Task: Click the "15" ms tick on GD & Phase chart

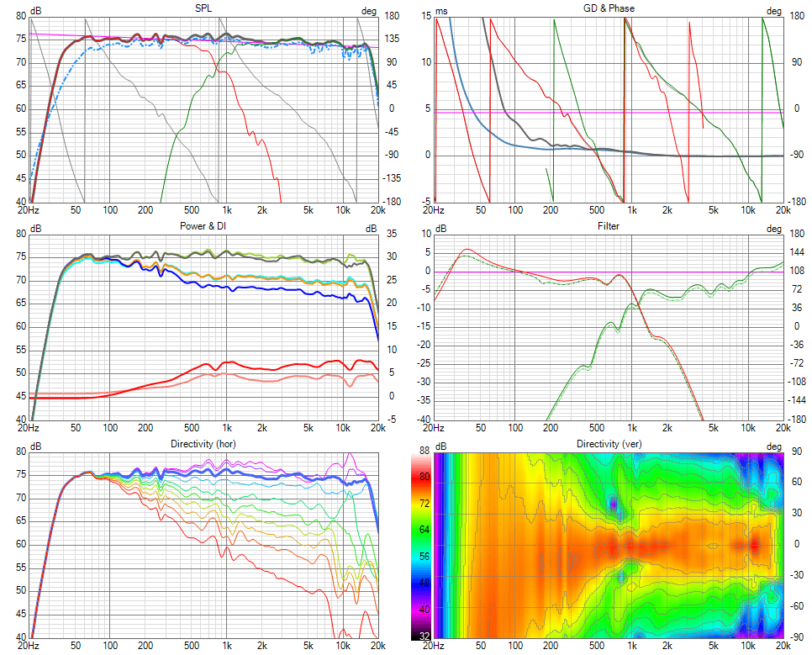Action: pyautogui.click(x=426, y=16)
